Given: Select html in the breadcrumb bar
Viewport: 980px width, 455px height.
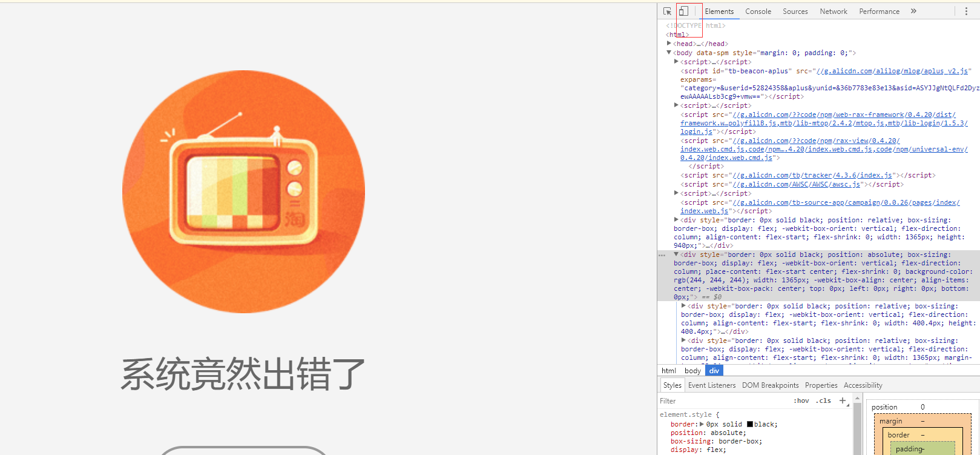Looking at the screenshot, I should [669, 371].
